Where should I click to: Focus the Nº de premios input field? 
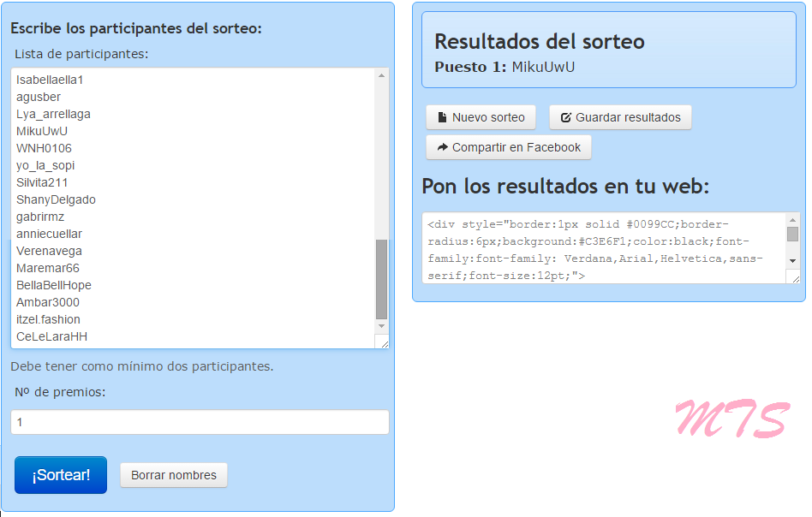200,422
